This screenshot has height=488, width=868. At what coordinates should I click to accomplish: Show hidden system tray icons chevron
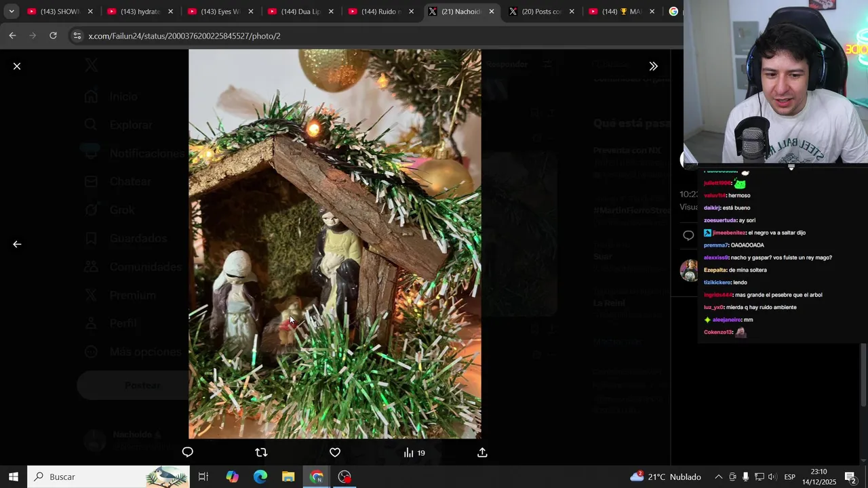[718, 476]
